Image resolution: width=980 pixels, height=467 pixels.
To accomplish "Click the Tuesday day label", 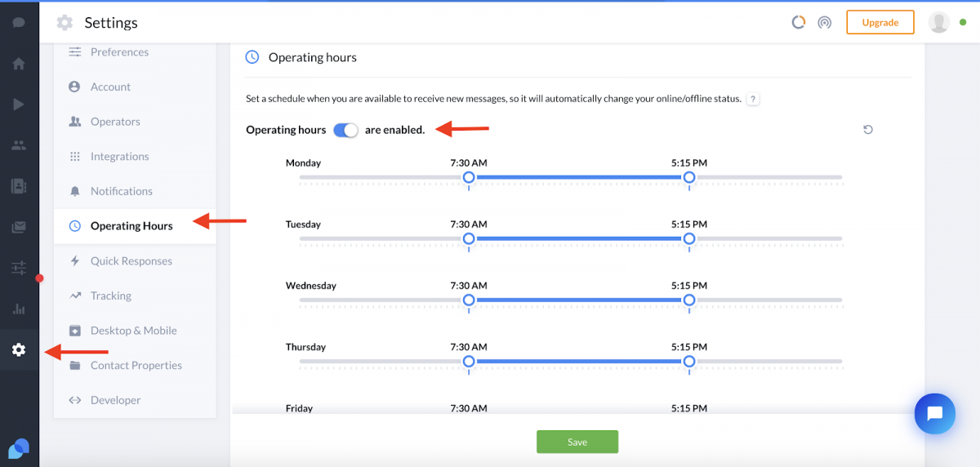I will click(303, 224).
